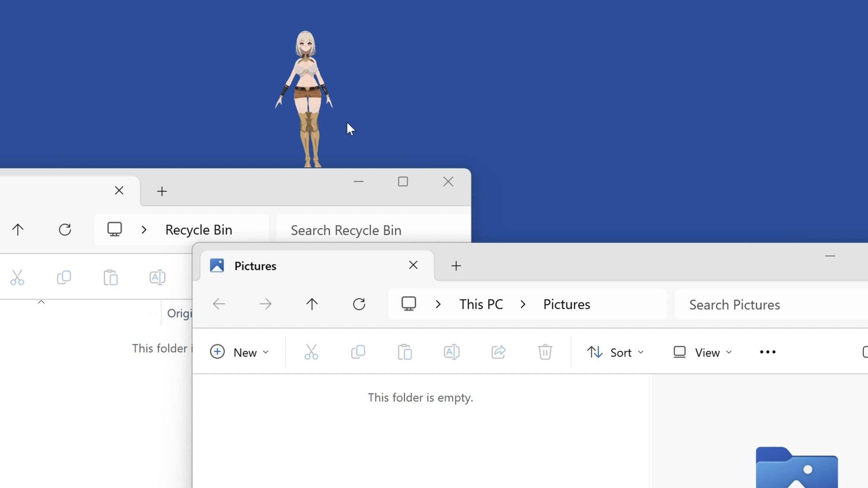Click the Rename icon in the Recycle Bin toolbar

click(x=157, y=277)
